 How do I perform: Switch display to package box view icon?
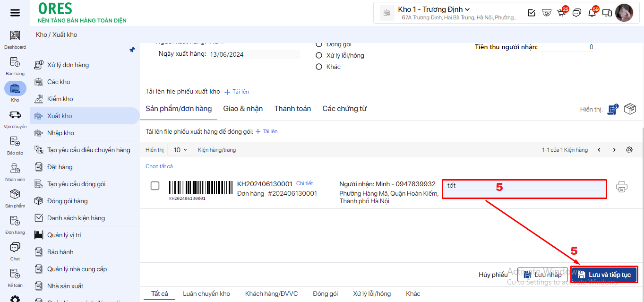coord(630,109)
